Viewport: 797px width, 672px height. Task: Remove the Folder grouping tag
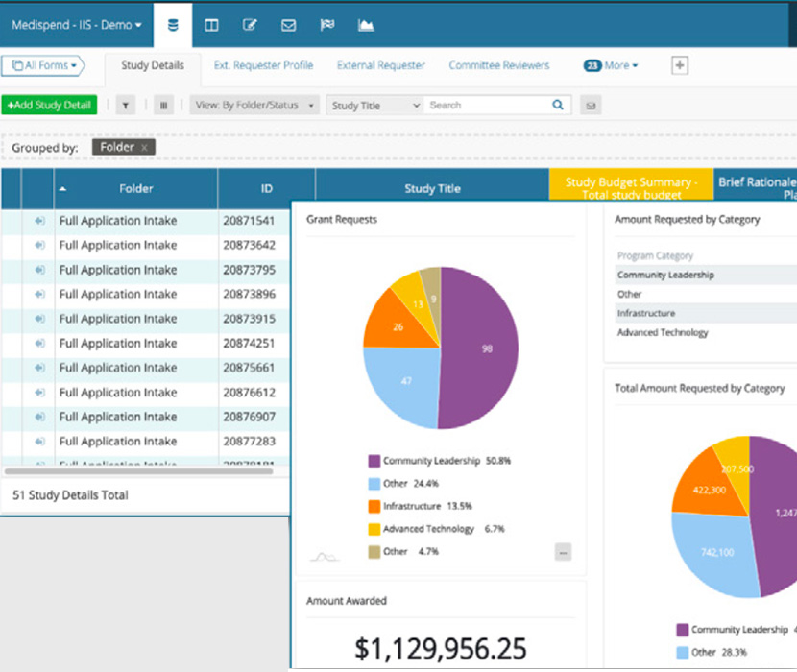tap(144, 148)
